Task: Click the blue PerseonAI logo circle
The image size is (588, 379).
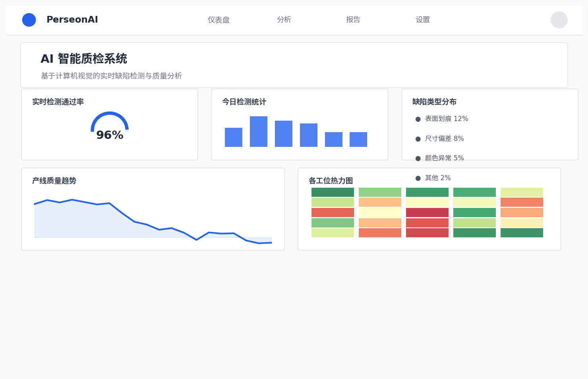Action: [x=29, y=20]
